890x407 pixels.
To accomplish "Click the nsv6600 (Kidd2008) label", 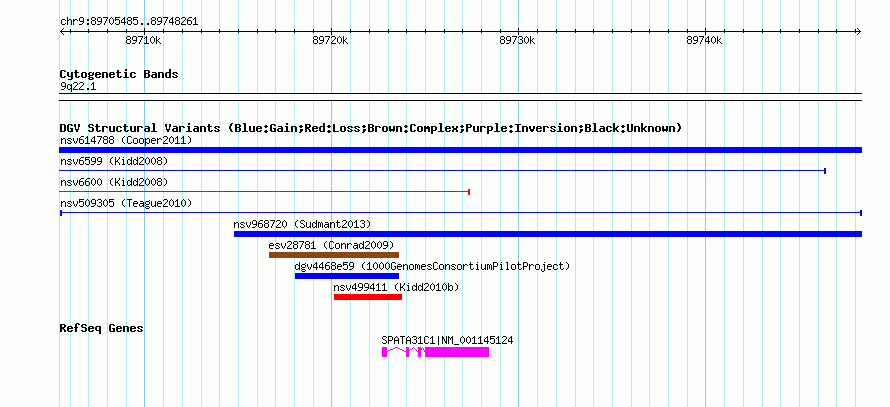I will (x=114, y=182).
